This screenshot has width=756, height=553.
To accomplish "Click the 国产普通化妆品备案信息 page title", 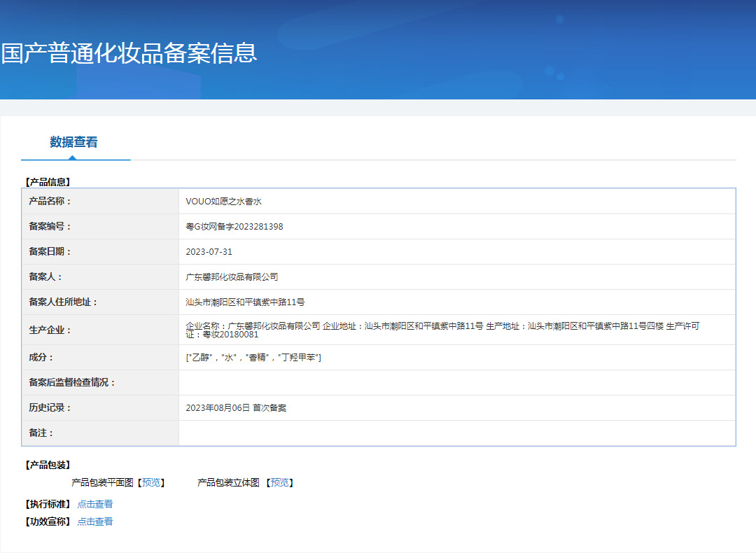I will click(129, 53).
